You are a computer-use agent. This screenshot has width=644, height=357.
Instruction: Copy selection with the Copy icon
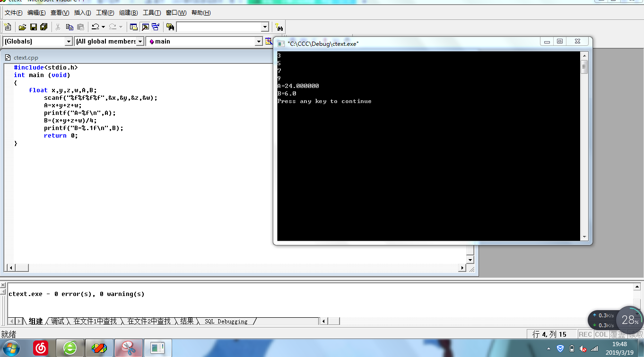coord(70,27)
